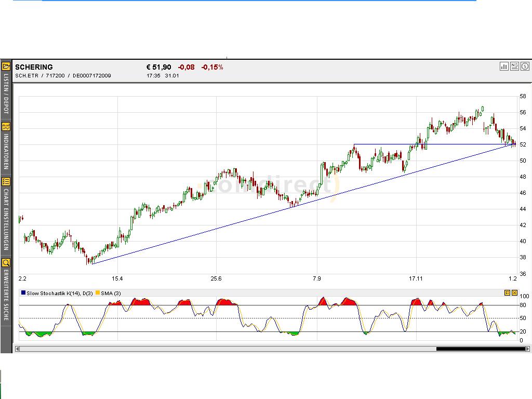Click the SCHERING stock title
This screenshot has width=532, height=399.
point(34,67)
